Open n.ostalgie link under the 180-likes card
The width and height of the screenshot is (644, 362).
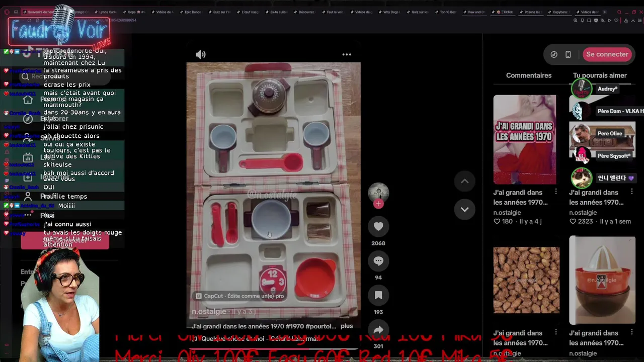tap(507, 212)
